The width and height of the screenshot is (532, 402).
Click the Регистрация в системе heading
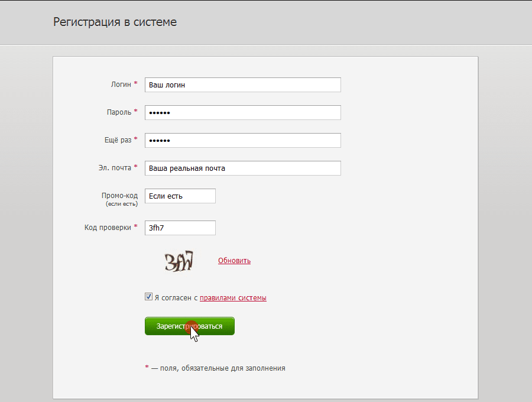(x=115, y=22)
